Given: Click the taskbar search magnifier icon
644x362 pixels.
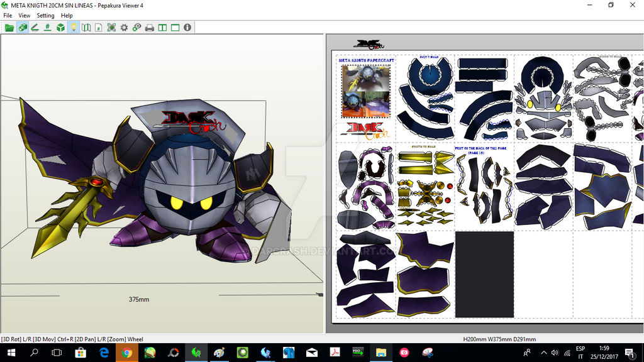Looking at the screenshot, I should point(34,353).
